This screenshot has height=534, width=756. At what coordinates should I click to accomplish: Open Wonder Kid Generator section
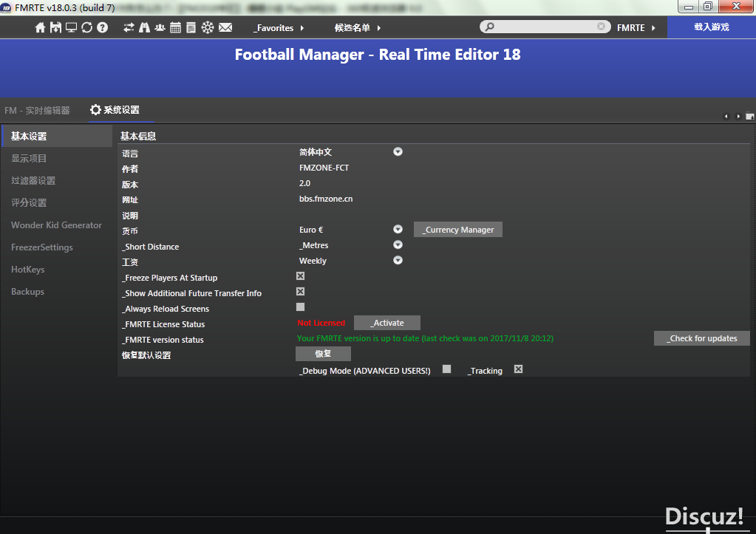(57, 225)
